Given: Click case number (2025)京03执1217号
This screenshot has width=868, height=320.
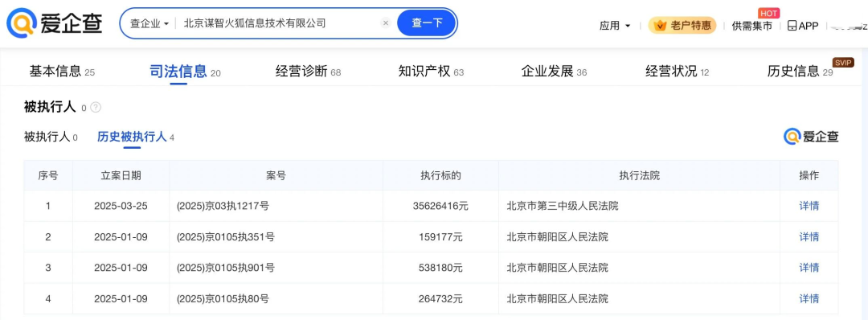Looking at the screenshot, I should 223,206.
